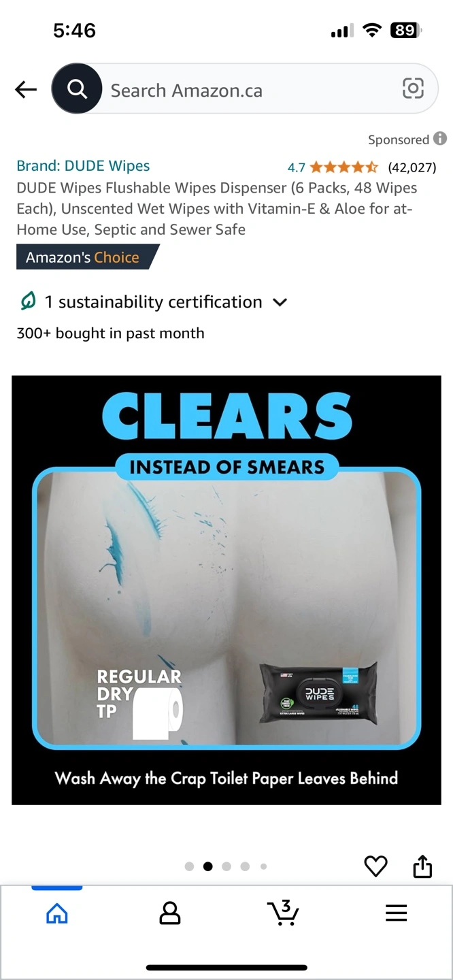
Task: Open the CLEARS product image
Action: pos(227,590)
